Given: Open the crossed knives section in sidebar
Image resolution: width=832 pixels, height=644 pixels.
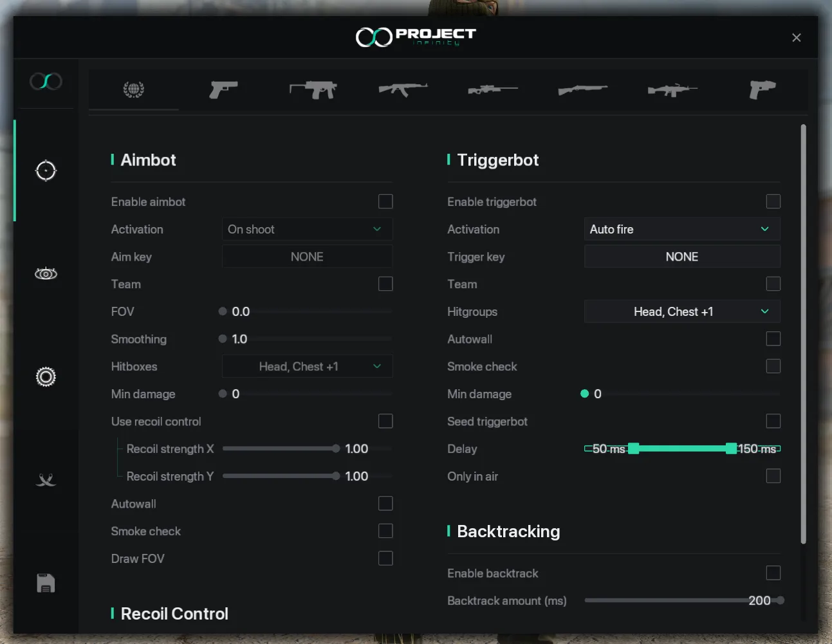Looking at the screenshot, I should point(46,480).
